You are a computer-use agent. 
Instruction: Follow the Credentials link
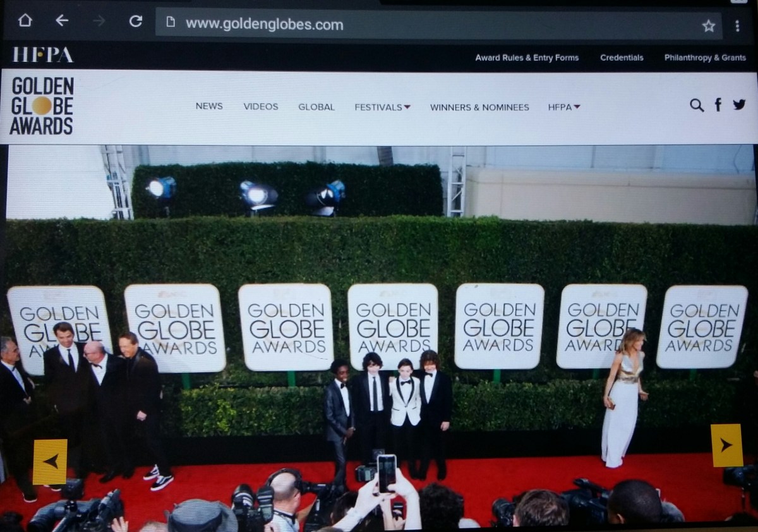pos(622,57)
